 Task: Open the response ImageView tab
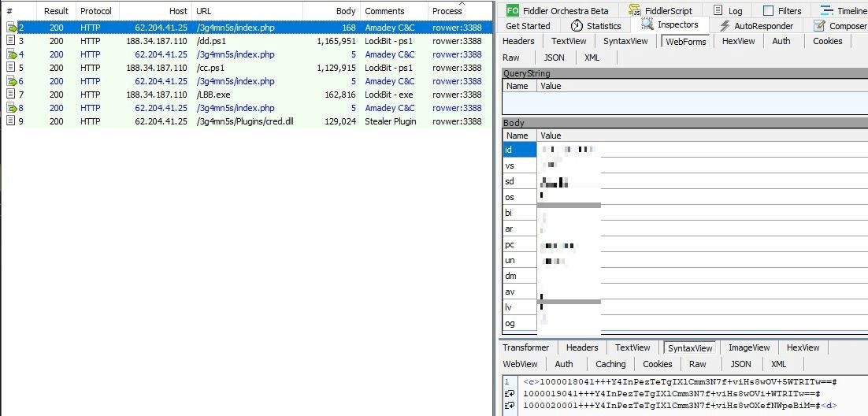749,348
